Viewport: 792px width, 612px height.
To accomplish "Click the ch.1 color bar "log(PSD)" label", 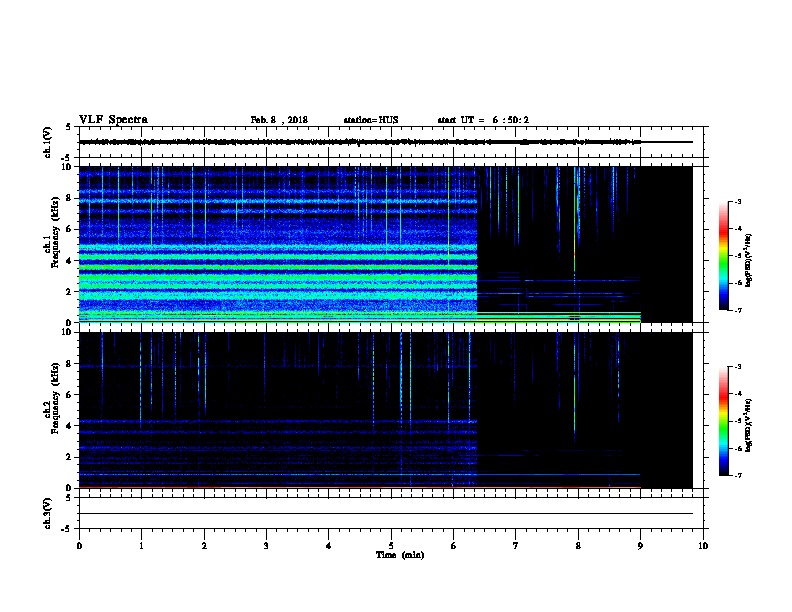I will [748, 261].
